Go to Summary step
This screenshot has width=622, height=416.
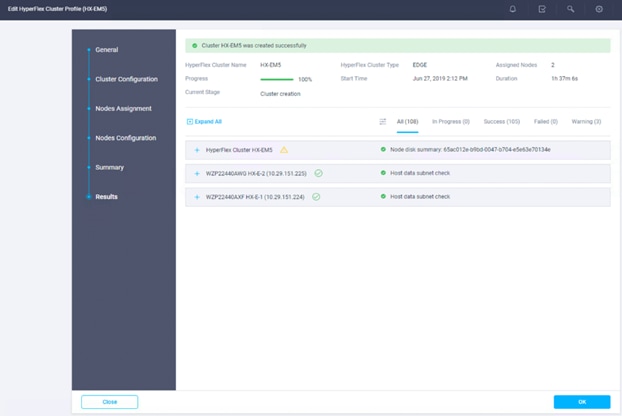pyautogui.click(x=109, y=167)
